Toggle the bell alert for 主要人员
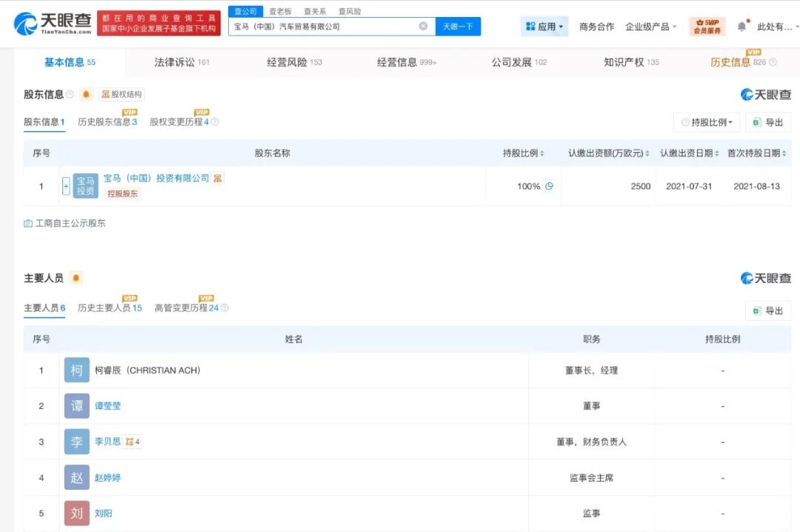Image resolution: width=800 pixels, height=532 pixels. [76, 278]
